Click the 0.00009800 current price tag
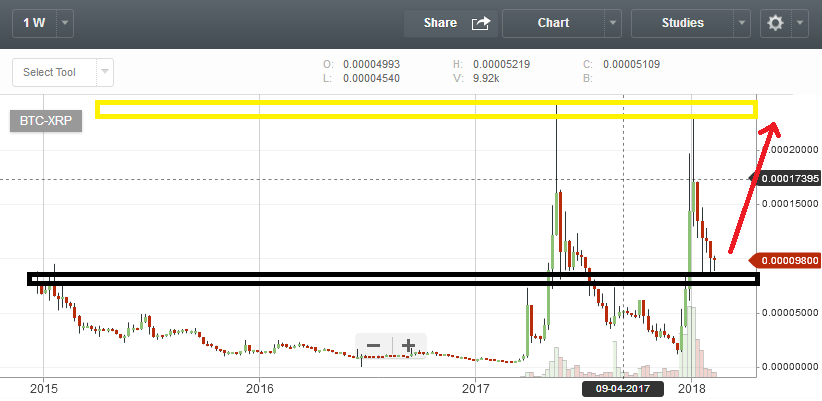Screen dimensions: 822x401 coord(785,261)
